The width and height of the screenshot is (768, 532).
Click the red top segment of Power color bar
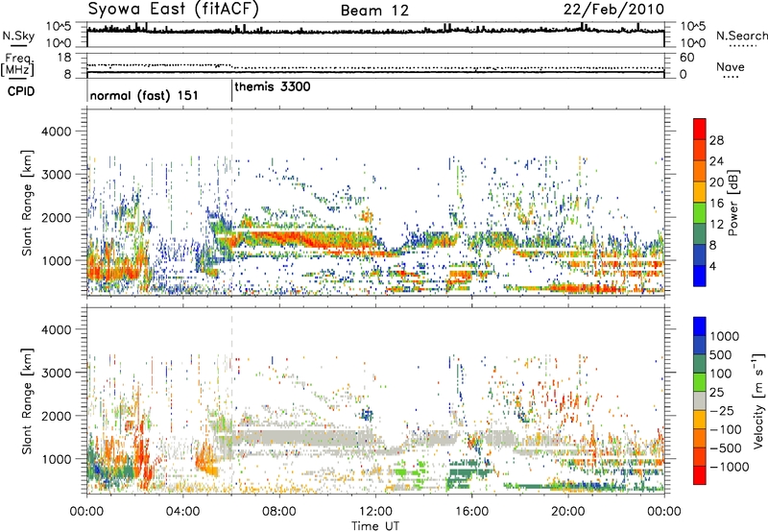point(700,130)
